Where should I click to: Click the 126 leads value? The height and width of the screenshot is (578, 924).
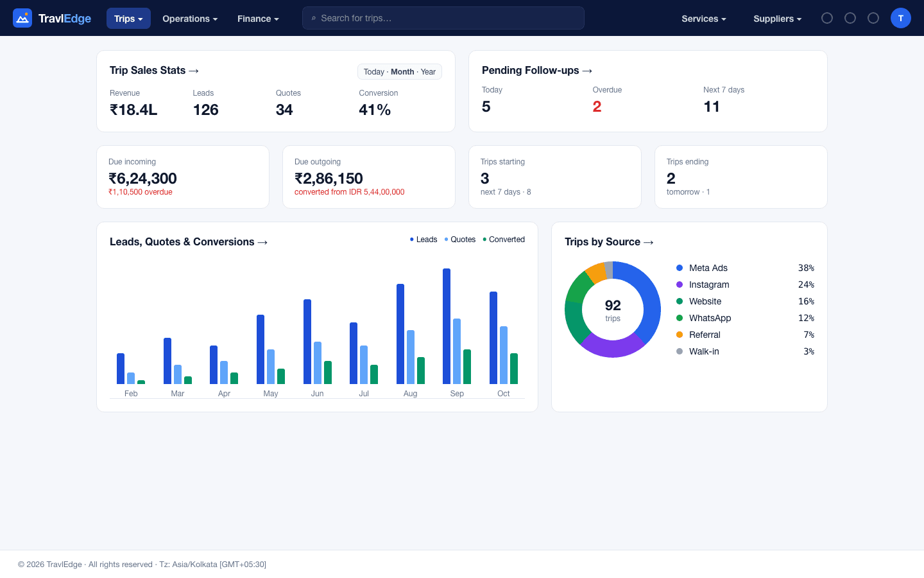coord(206,110)
